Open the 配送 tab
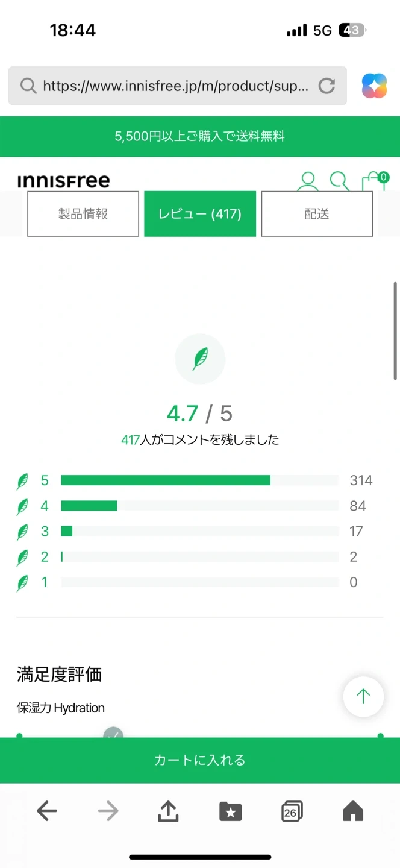Image resolution: width=400 pixels, height=868 pixels. click(317, 214)
